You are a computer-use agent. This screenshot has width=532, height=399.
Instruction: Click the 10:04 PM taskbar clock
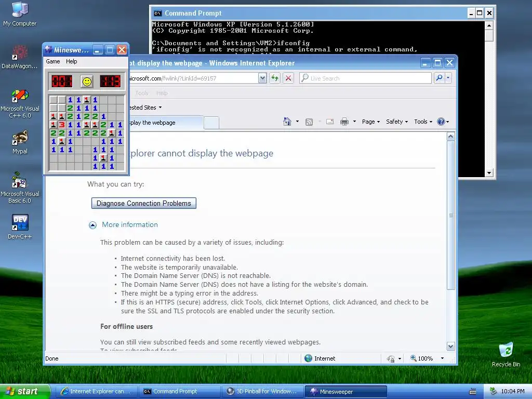click(x=513, y=391)
